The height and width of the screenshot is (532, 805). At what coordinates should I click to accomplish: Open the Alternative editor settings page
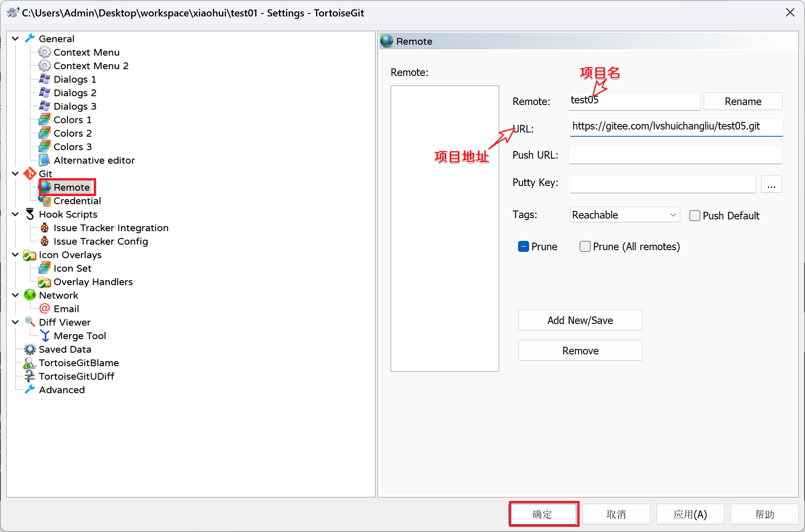pos(94,160)
